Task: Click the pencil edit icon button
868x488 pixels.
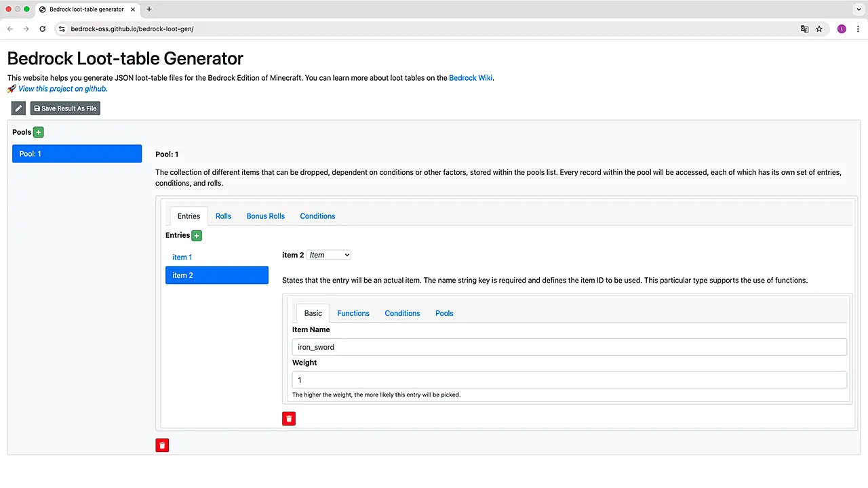Action: tap(18, 108)
